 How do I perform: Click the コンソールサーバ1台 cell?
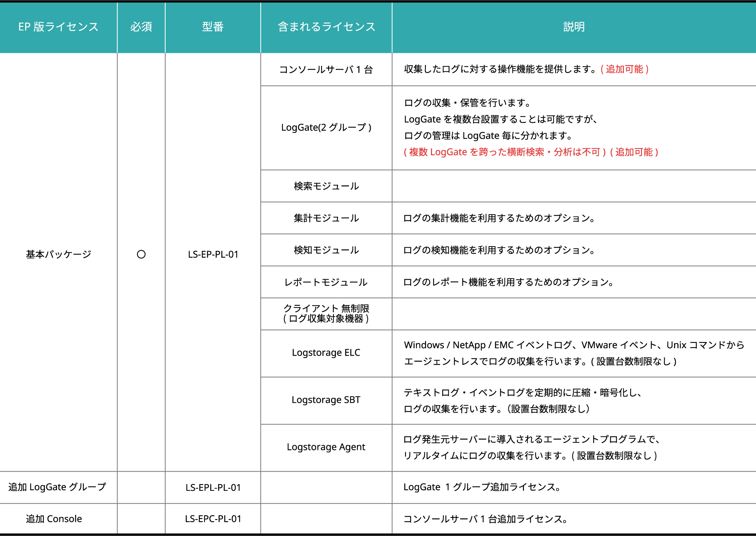[x=326, y=70]
